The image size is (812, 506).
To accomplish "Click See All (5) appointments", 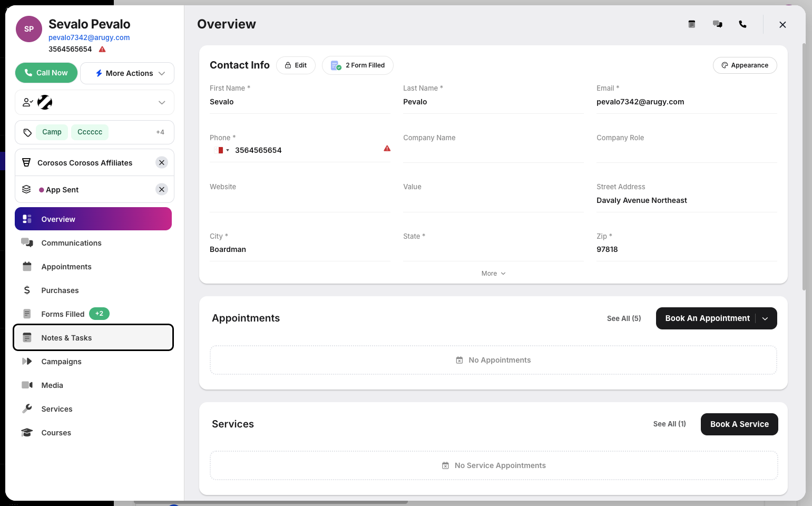I will (624, 318).
